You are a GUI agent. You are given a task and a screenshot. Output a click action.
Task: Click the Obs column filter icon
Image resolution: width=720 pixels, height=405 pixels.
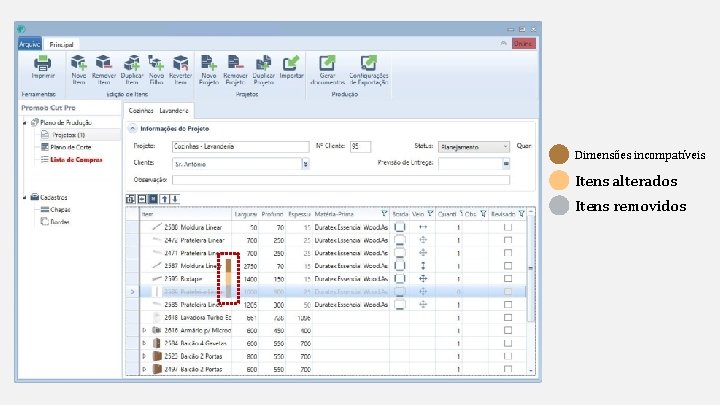pyautogui.click(x=483, y=214)
